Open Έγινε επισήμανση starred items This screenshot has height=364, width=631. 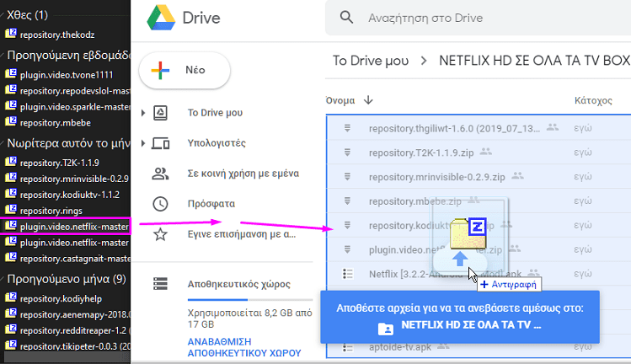coord(242,234)
